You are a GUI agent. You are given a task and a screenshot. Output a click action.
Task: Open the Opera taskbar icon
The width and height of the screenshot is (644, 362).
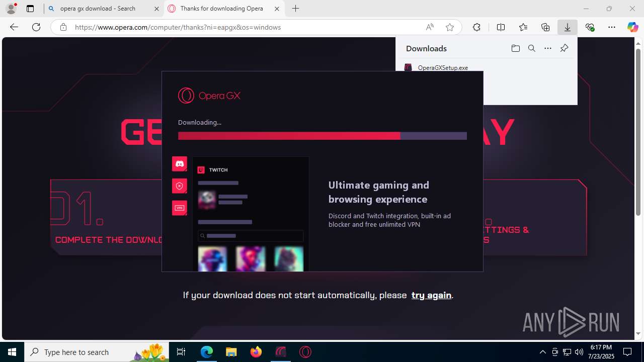pos(305,352)
